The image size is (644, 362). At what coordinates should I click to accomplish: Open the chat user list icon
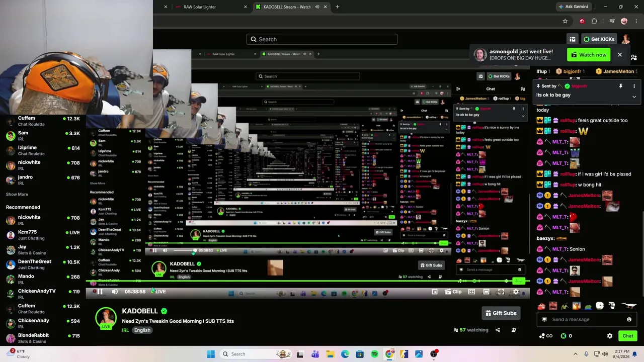click(x=634, y=57)
